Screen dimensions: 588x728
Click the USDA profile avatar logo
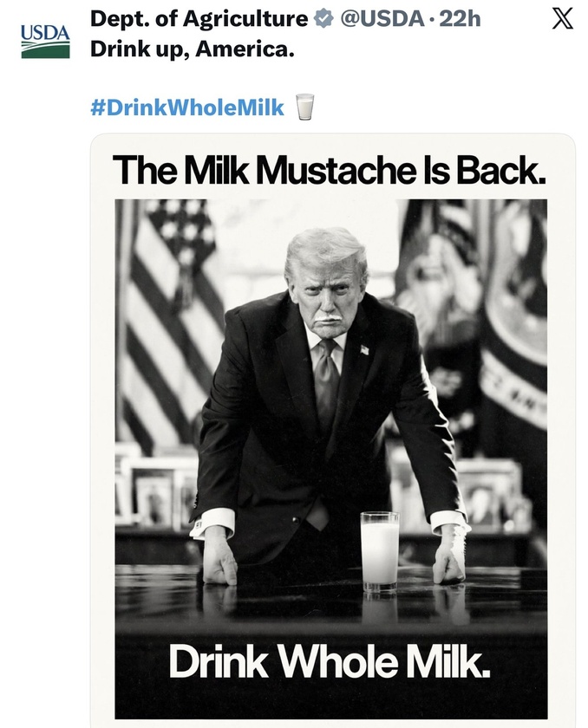coord(45,41)
